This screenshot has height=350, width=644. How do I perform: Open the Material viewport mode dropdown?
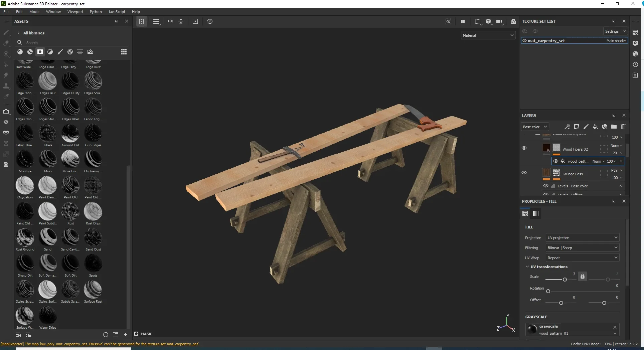pos(488,35)
